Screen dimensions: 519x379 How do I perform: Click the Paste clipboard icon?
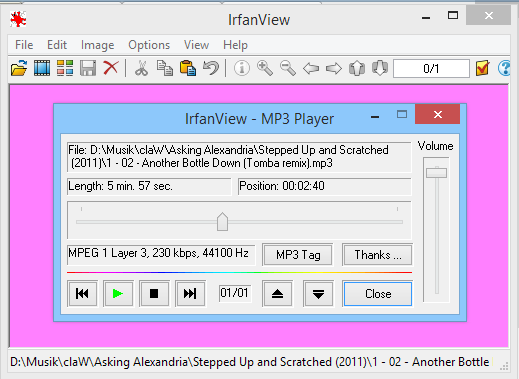pos(188,68)
